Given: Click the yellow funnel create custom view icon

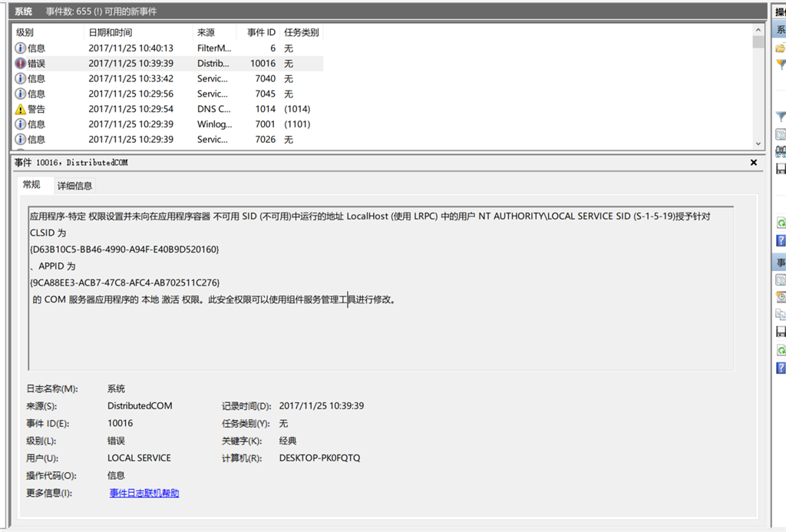Looking at the screenshot, I should tap(781, 64).
